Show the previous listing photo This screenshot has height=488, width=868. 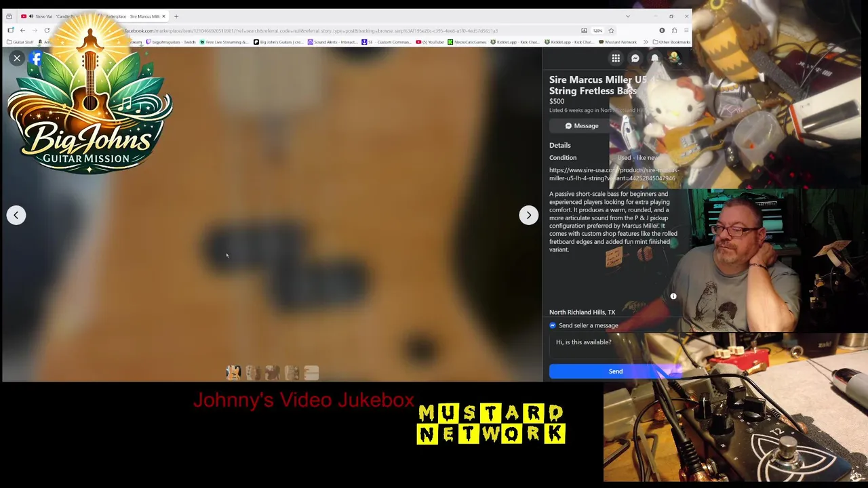pyautogui.click(x=16, y=215)
